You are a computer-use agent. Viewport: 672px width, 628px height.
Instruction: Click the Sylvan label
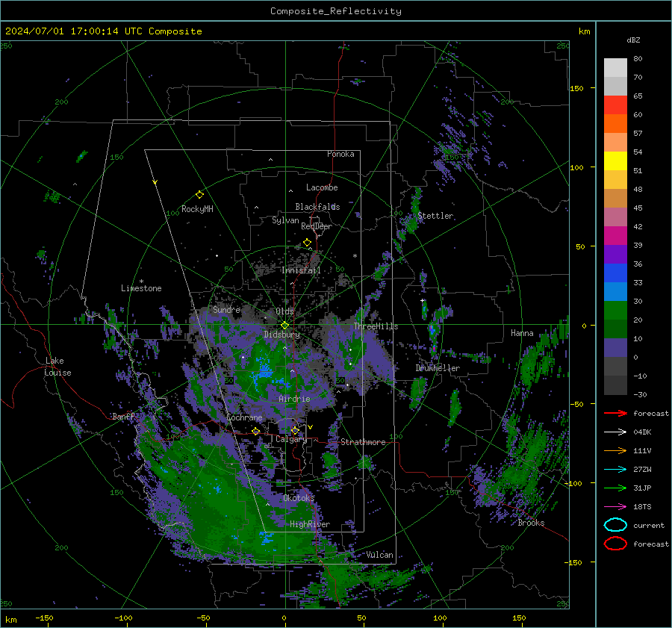[285, 220]
